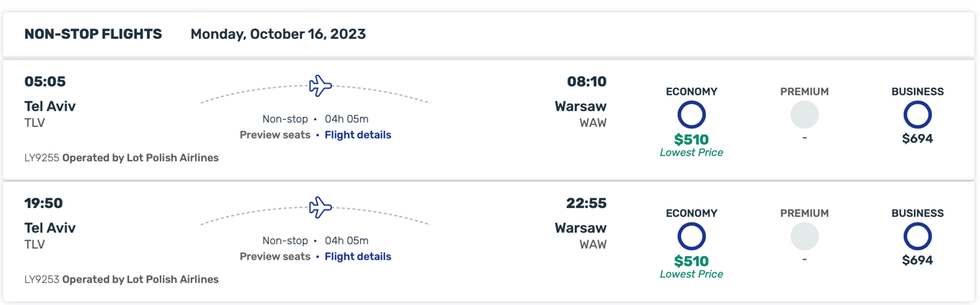The width and height of the screenshot is (980, 305).
Task: Choose Premium fare for the 19:50 flight
Action: 804,236
